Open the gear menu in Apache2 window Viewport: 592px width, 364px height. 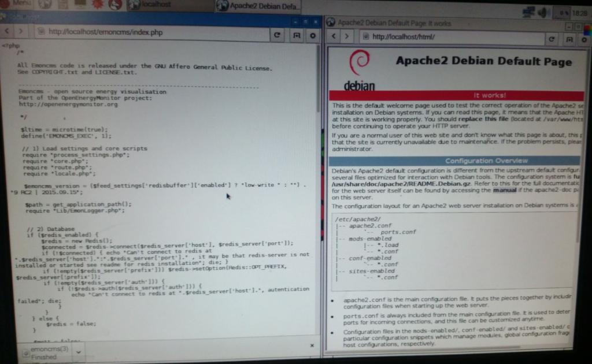coord(584,40)
